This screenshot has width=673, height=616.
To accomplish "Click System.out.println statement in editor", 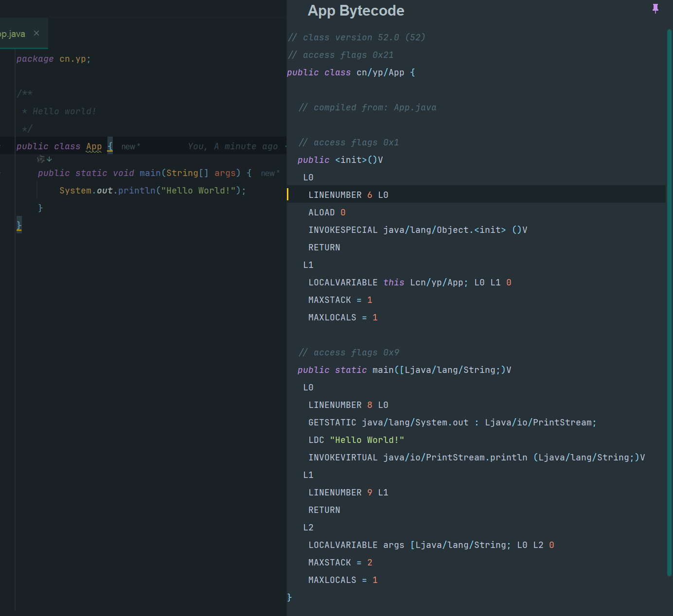I will point(153,191).
